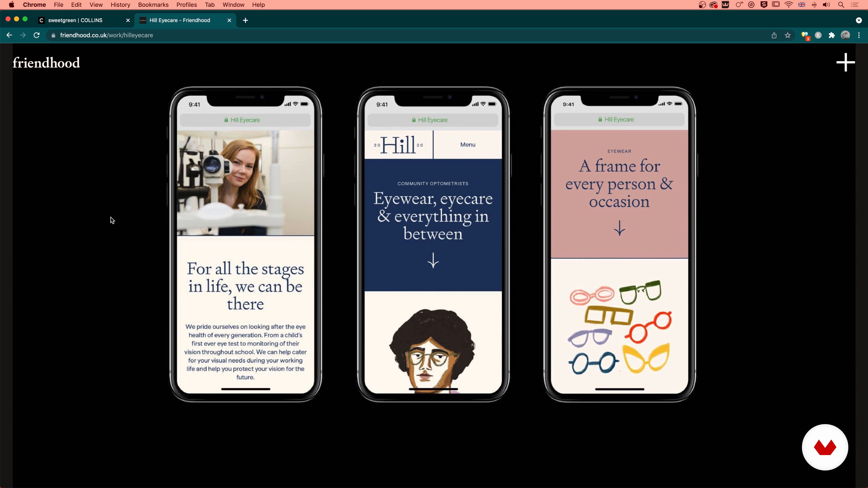Click the Bluetooth menu bar icon
This screenshot has height=488, width=868.
[x=814, y=5]
